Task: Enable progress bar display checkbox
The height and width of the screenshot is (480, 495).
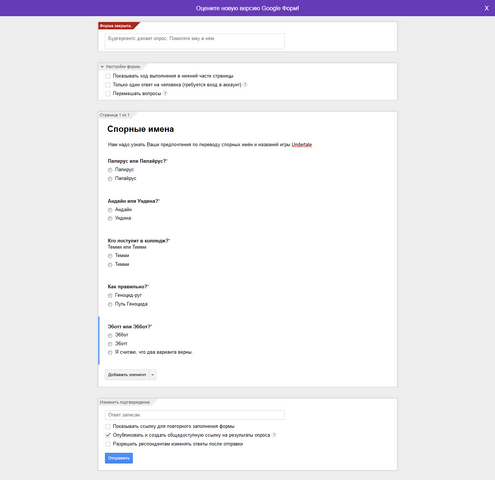Action: [108, 76]
